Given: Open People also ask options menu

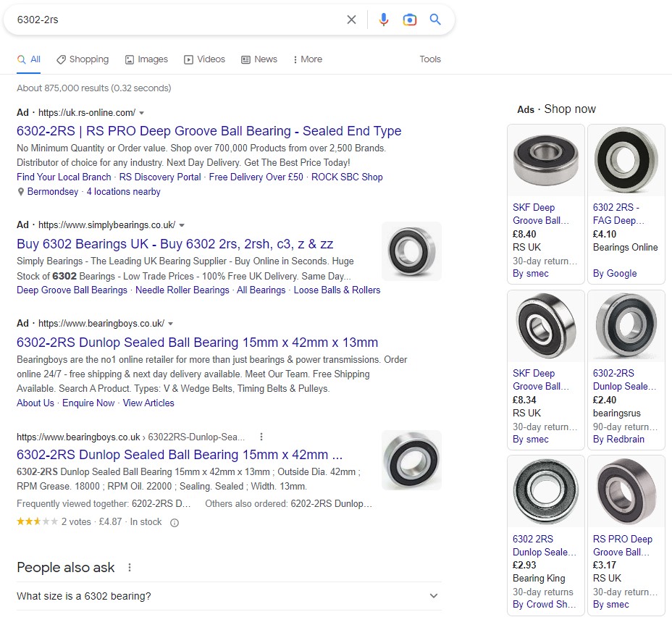Looking at the screenshot, I should pos(130,568).
